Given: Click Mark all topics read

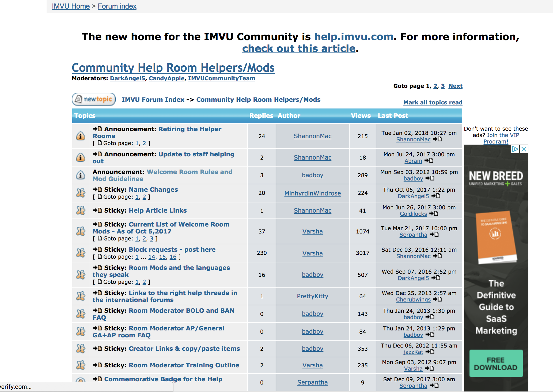Looking at the screenshot, I should tap(433, 103).
